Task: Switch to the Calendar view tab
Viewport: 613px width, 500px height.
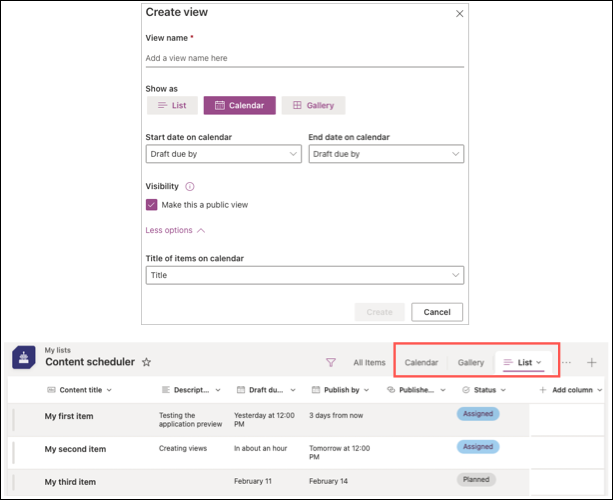Action: 421,362
